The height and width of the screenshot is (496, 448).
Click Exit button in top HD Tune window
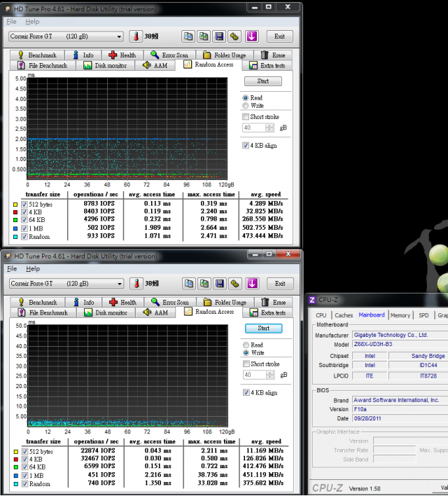[279, 36]
